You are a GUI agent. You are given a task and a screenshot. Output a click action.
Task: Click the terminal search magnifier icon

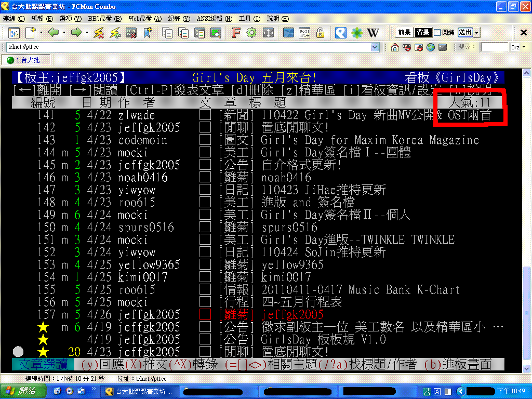[216, 33]
